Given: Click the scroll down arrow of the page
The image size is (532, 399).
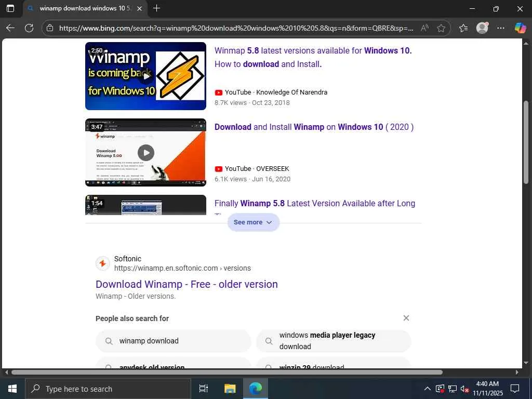Looking at the screenshot, I should pyautogui.click(x=526, y=363).
